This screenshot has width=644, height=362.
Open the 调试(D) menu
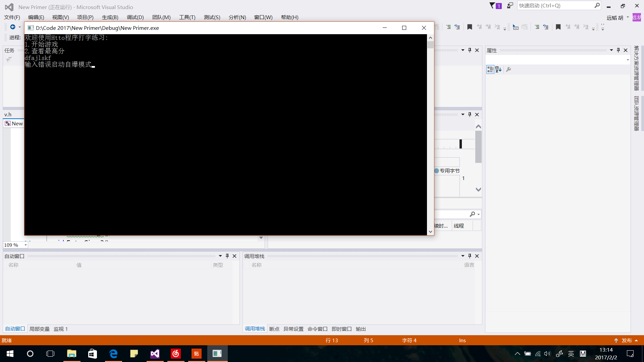tap(135, 17)
